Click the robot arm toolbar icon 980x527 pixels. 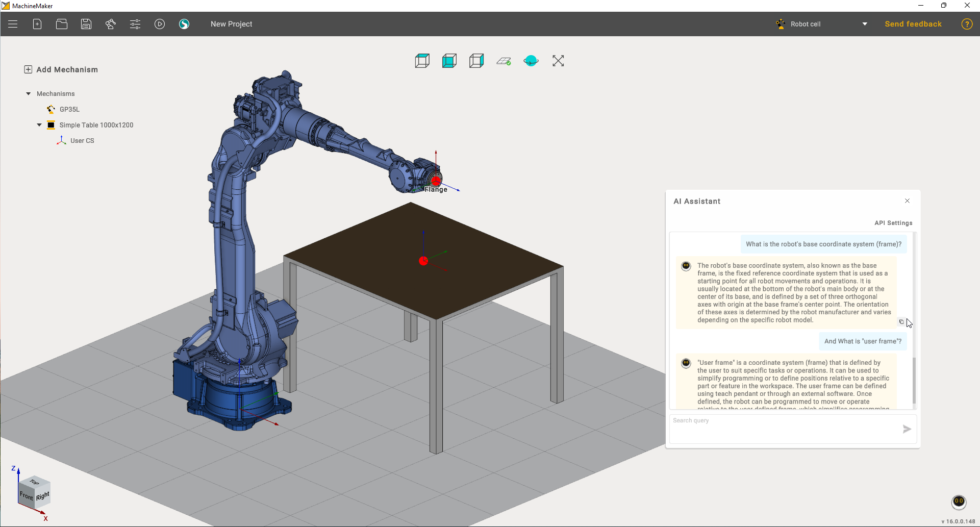(x=111, y=24)
